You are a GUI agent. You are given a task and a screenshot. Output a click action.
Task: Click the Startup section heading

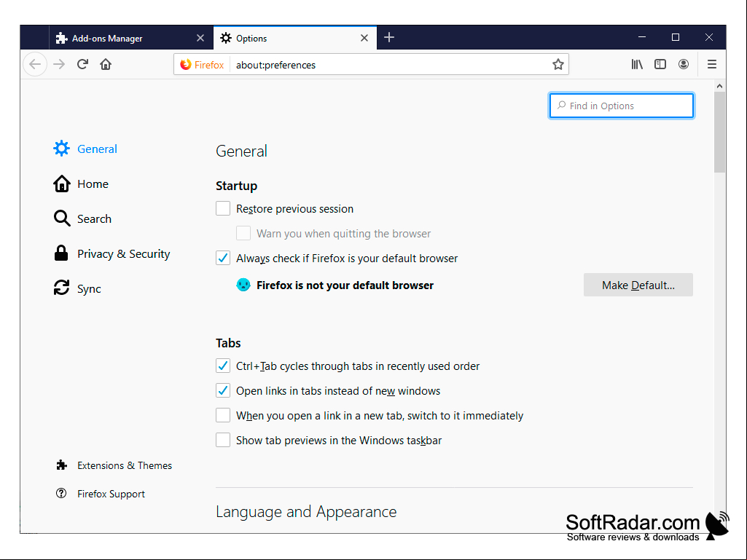point(236,186)
